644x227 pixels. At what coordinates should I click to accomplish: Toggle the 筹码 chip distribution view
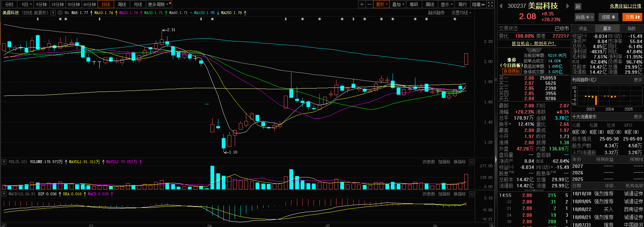tap(414, 4)
